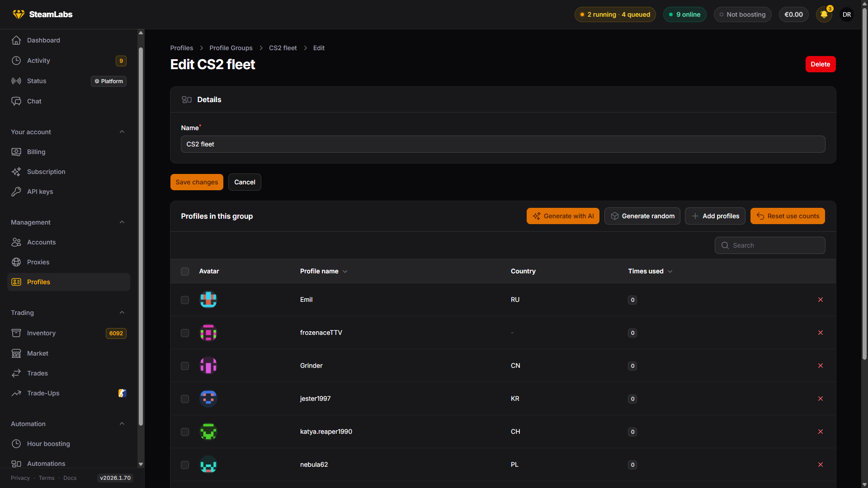This screenshot has width=868, height=488.
Task: Navigate to Profile Groups breadcrumb
Action: click(x=231, y=48)
